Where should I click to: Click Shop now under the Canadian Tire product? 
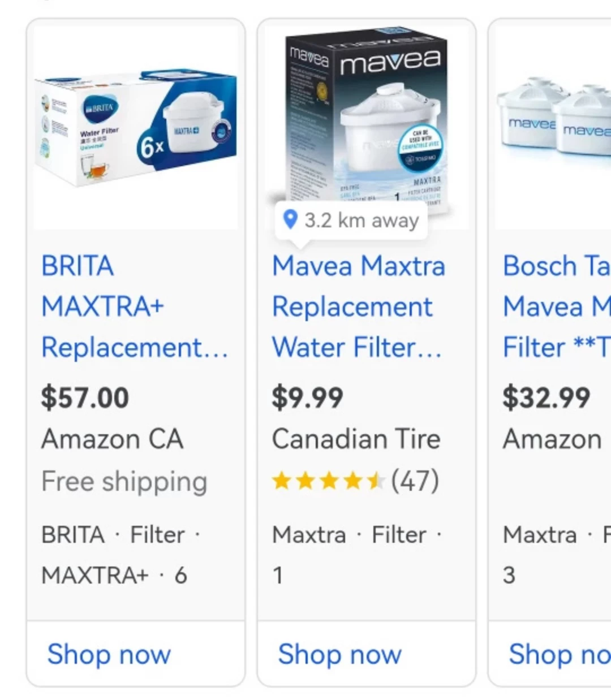pos(340,654)
